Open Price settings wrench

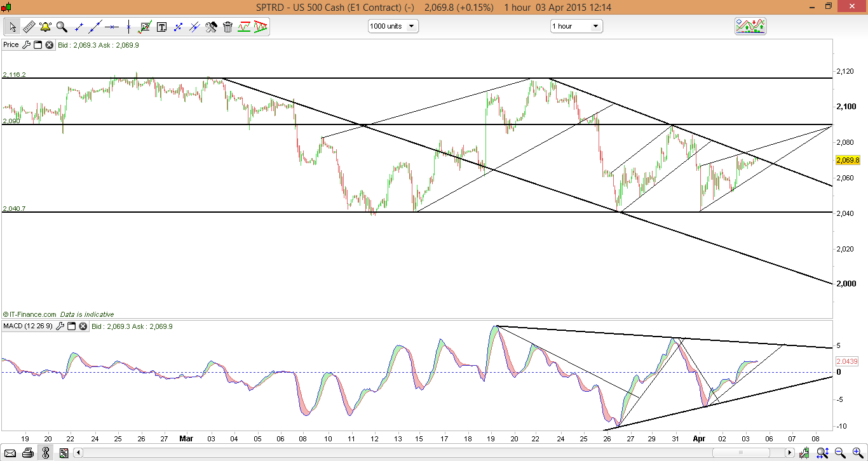(x=26, y=45)
